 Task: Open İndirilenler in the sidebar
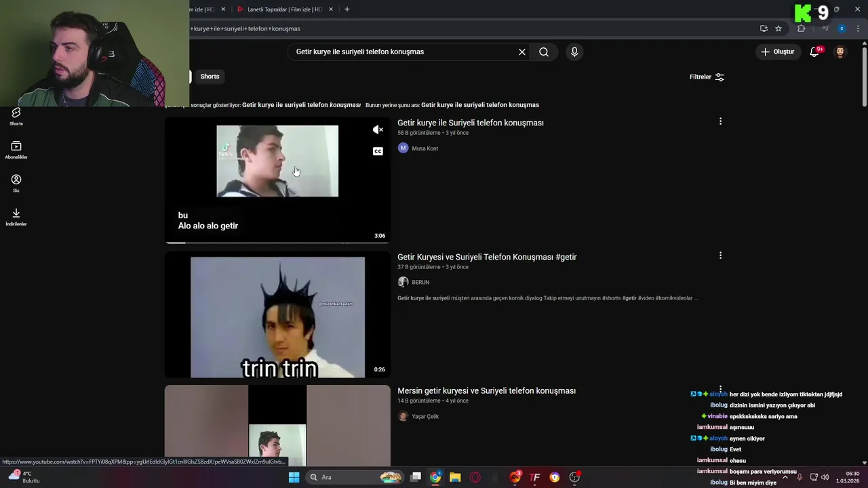click(x=16, y=217)
